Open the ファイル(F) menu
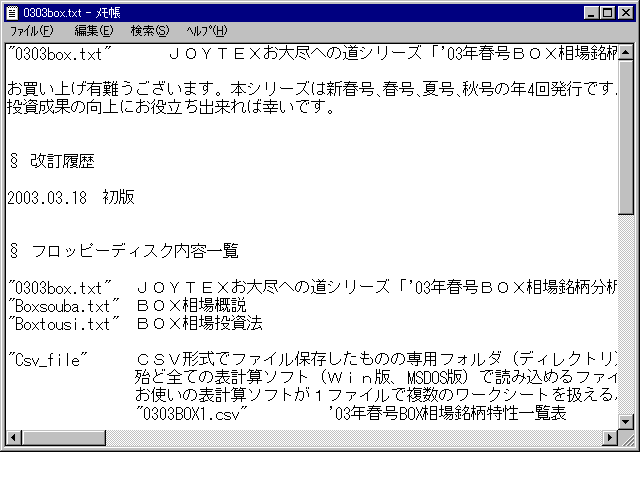This screenshot has height=480, width=640. pyautogui.click(x=31, y=31)
